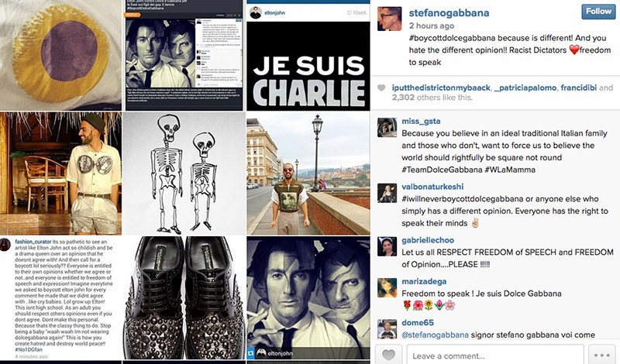Screen dimensions: 620x364
Task: Click the heart like button beside comment field
Action: 389,354
